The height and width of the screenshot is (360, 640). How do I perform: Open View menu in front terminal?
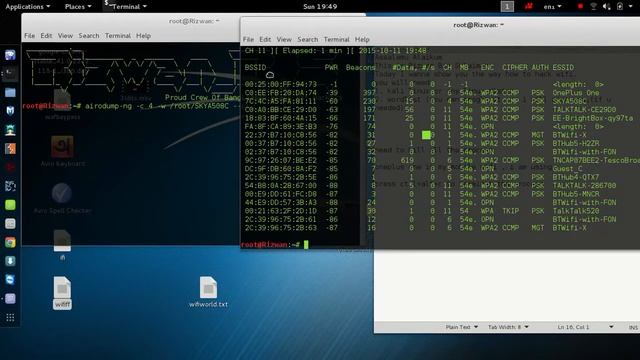point(284,40)
